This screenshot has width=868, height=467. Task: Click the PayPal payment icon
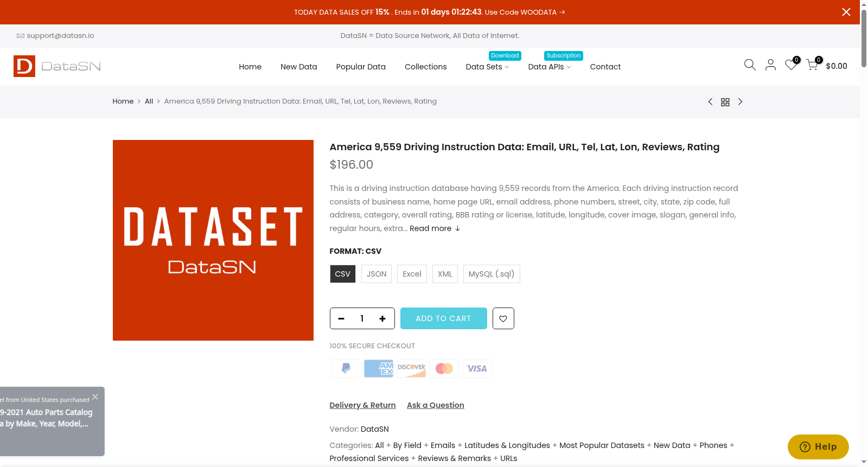tap(346, 369)
